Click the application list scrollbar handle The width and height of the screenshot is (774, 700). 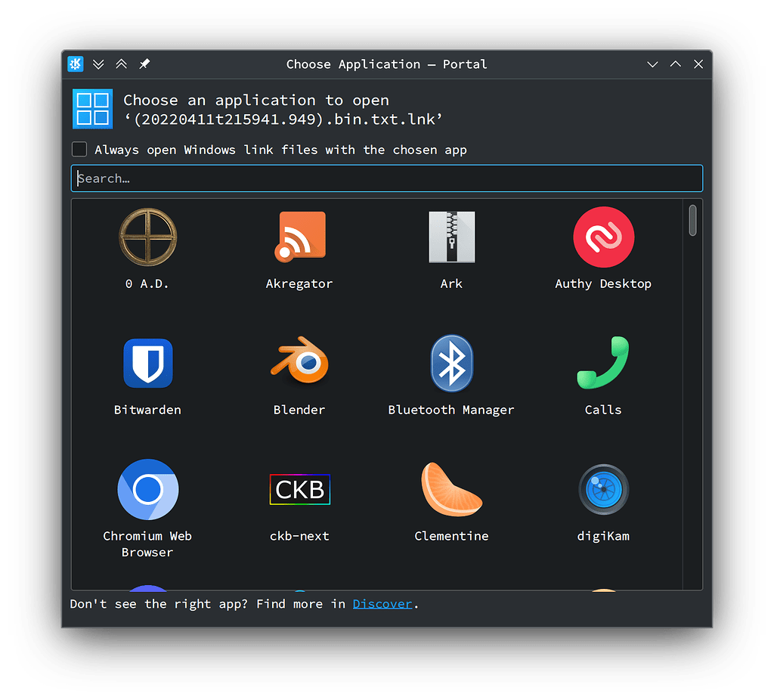692,220
